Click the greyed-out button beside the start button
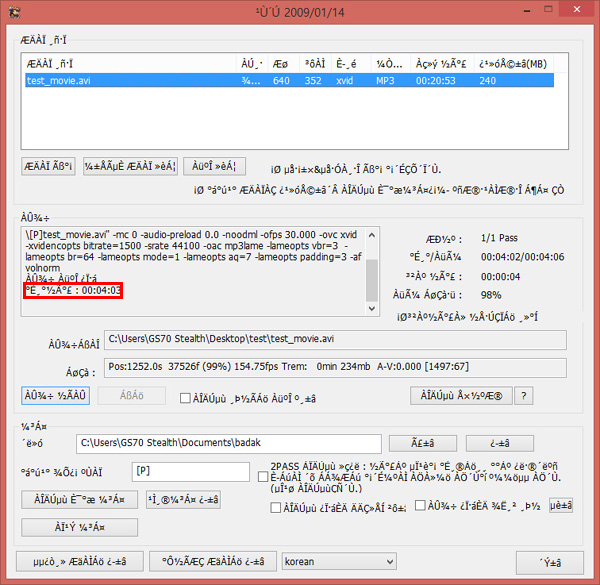The height and width of the screenshot is (585, 600). click(132, 395)
